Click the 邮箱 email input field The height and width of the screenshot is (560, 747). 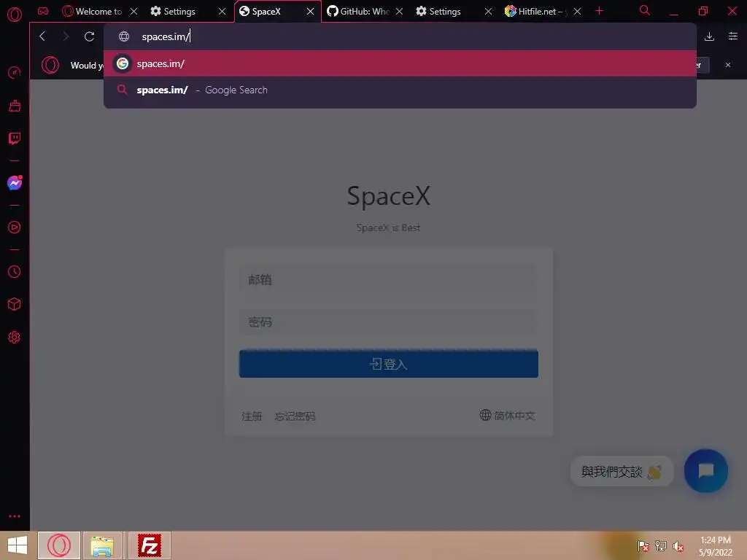[x=389, y=279]
